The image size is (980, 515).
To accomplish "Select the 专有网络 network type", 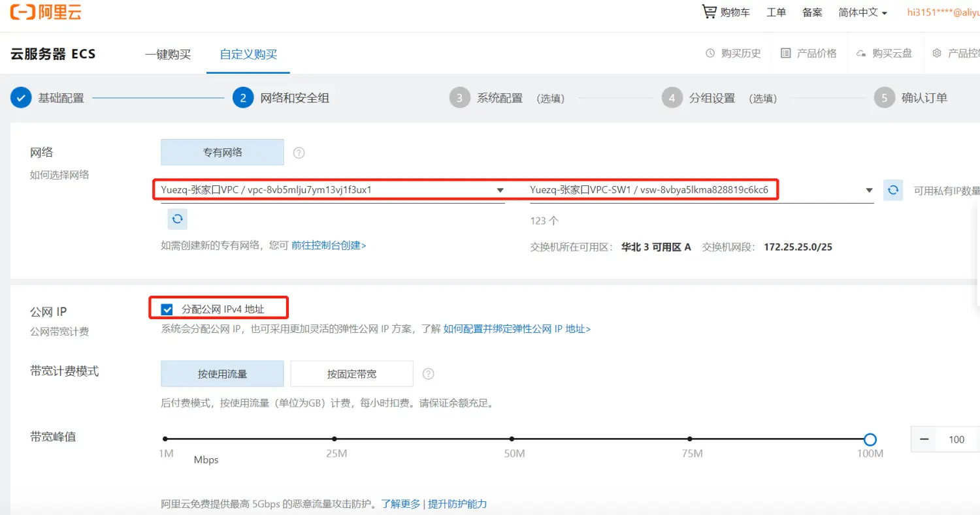I will pos(223,152).
